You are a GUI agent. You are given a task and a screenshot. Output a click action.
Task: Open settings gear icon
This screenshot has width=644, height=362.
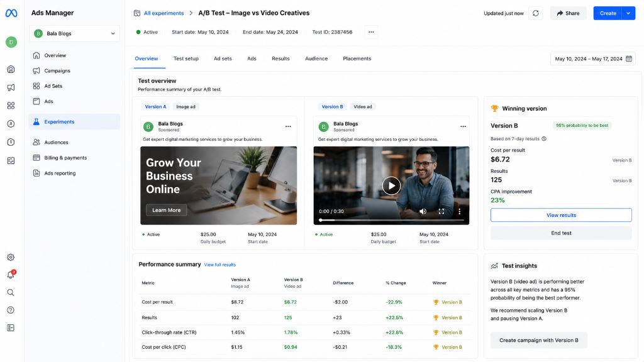[x=11, y=257]
